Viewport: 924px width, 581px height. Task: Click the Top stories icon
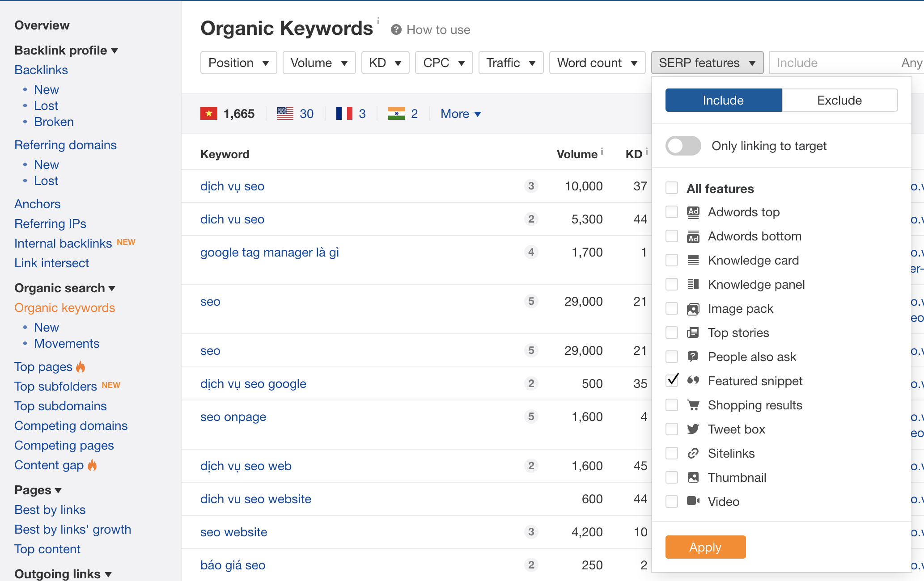pos(694,333)
